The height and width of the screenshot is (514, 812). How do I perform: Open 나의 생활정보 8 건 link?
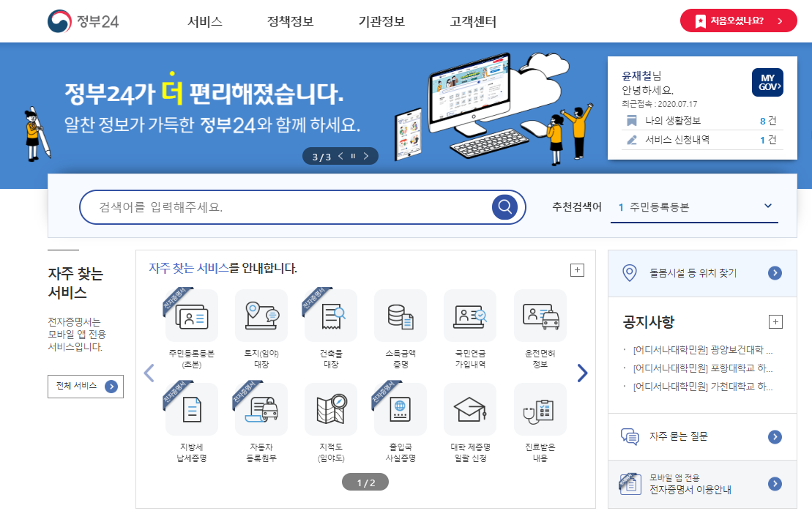coord(701,121)
